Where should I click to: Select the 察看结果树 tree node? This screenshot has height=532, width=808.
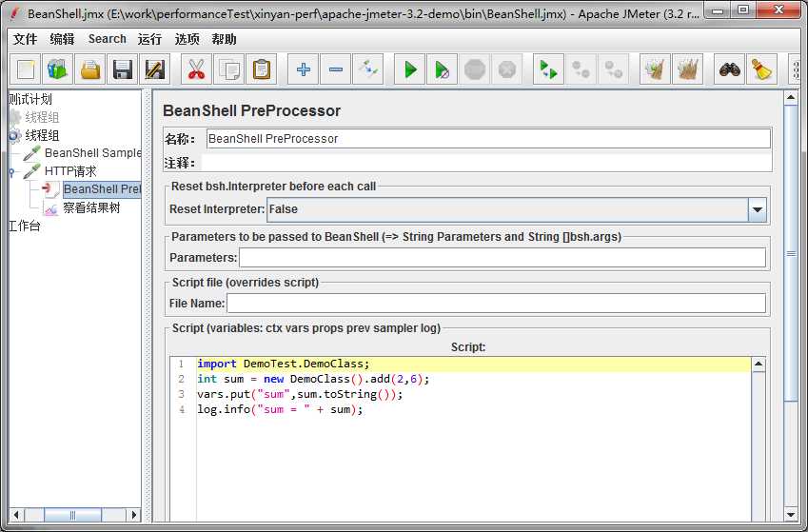pyautogui.click(x=91, y=207)
